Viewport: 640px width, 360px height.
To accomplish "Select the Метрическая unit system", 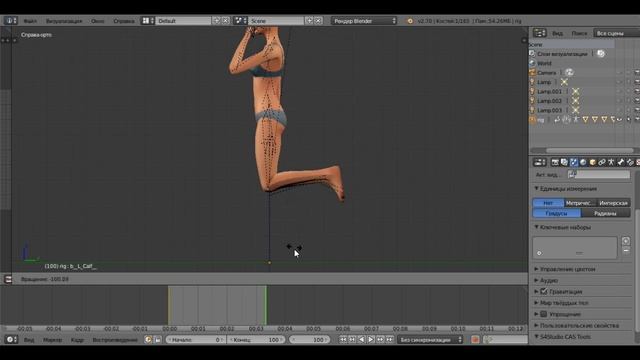I will point(580,203).
